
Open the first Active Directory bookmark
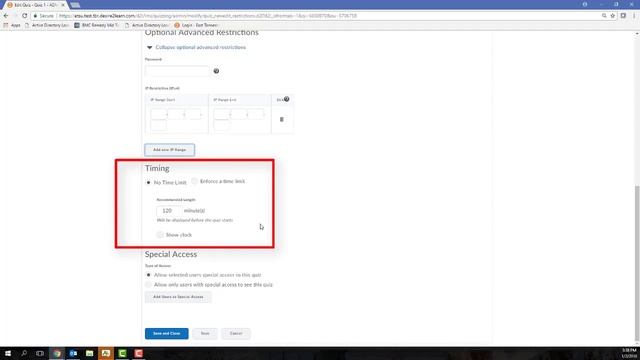pyautogui.click(x=47, y=25)
